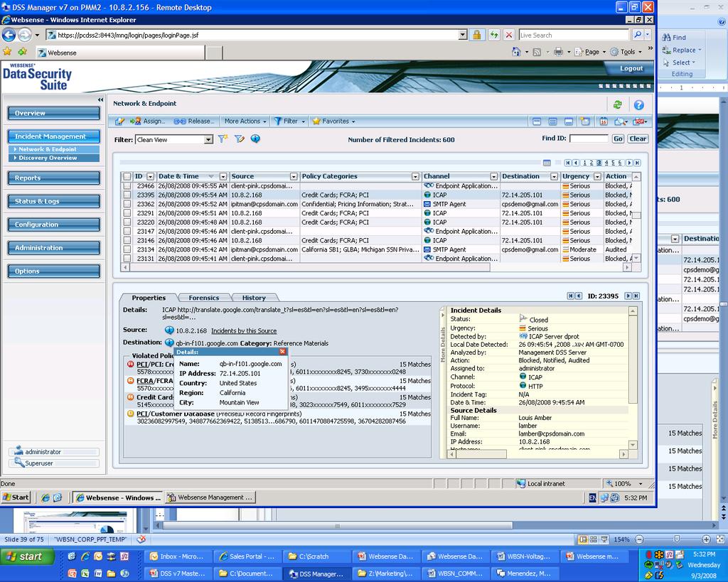Go to the first incidents page
This screenshot has width=728, height=582.
(x=567, y=163)
